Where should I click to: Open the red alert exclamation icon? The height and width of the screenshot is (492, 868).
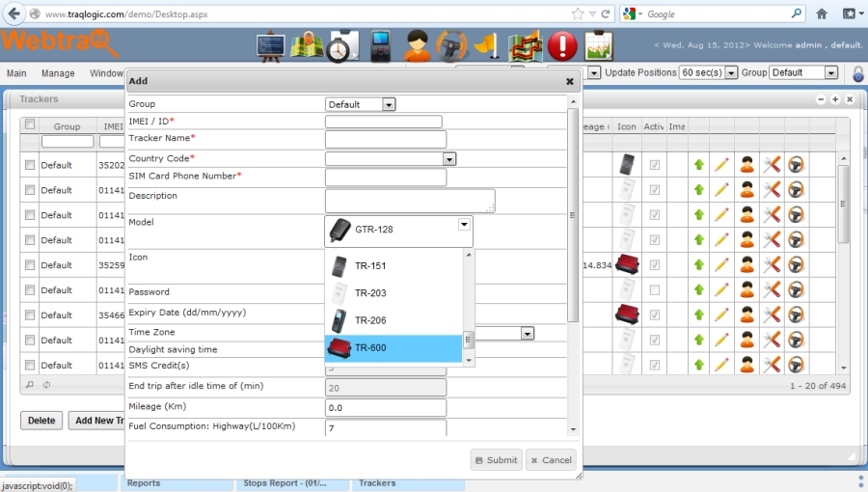click(x=562, y=46)
